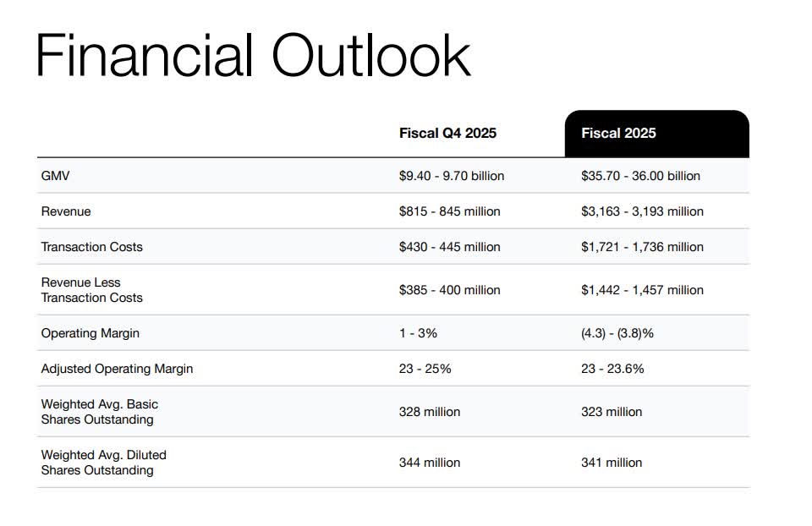Select the Transaction Costs row label
This screenshot has height=526, width=812.
click(91, 247)
